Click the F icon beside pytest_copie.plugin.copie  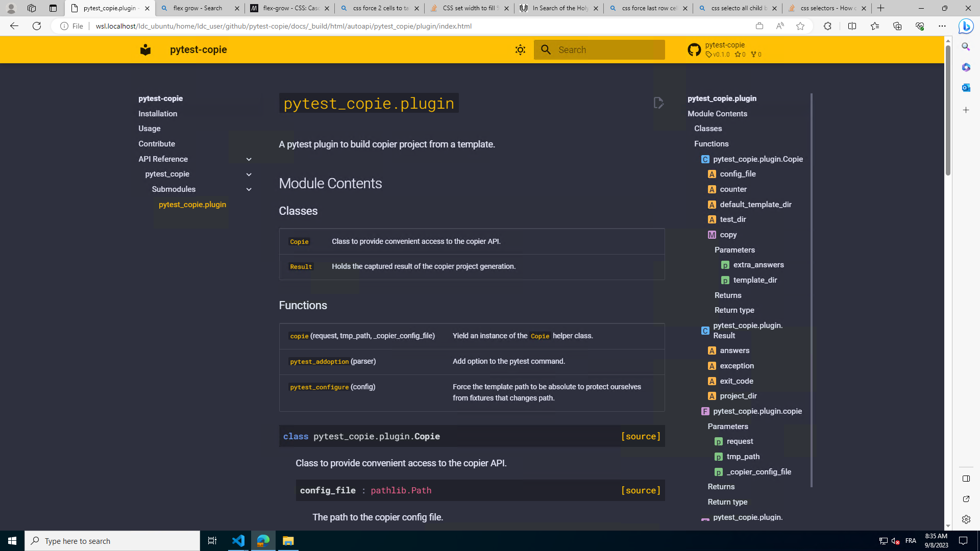click(x=705, y=411)
